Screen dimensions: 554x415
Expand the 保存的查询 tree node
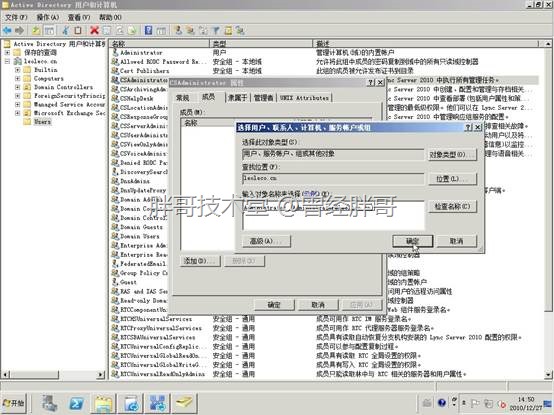[7, 53]
